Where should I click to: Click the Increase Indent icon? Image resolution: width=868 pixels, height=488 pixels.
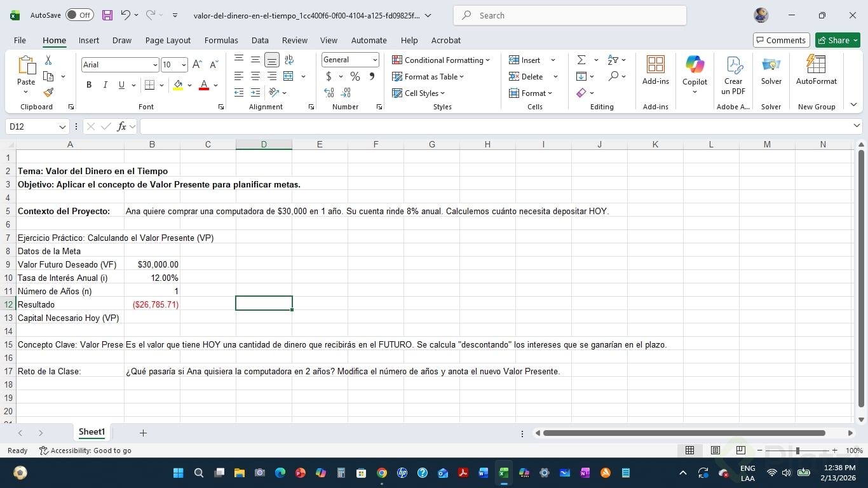click(x=255, y=93)
